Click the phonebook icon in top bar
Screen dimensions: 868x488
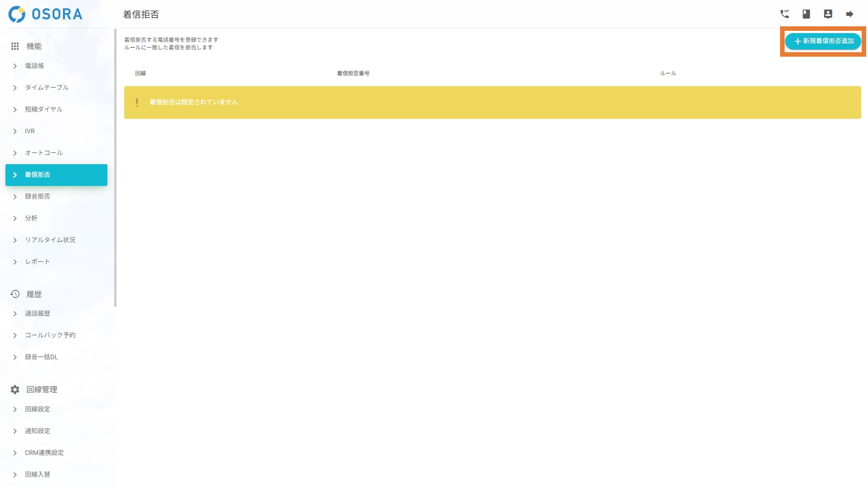(806, 14)
